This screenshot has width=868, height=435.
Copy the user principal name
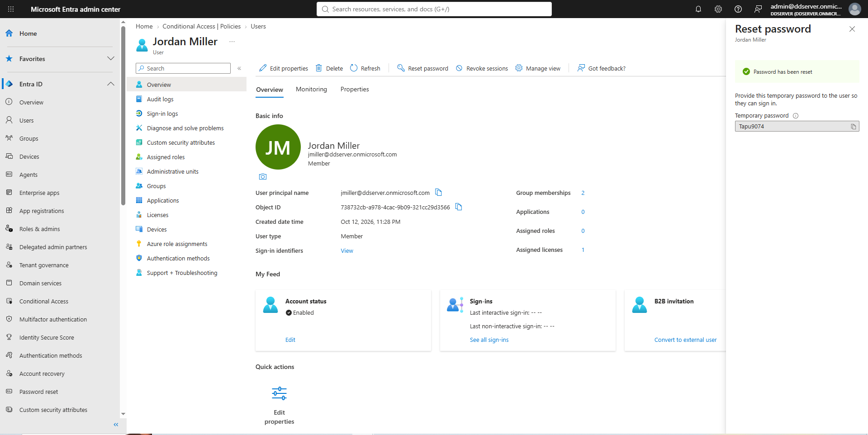[x=438, y=192]
